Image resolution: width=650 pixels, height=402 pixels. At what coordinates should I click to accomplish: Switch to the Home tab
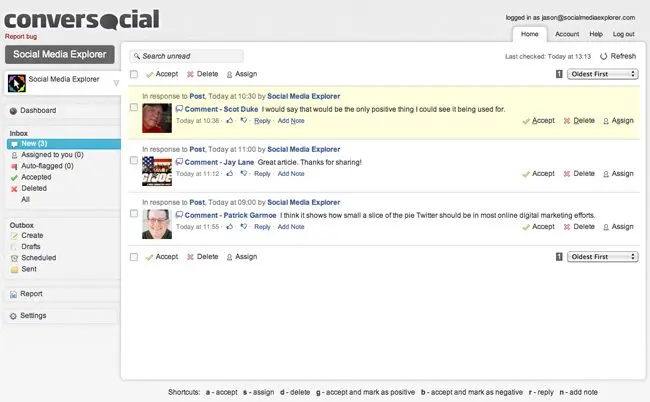coord(530,34)
